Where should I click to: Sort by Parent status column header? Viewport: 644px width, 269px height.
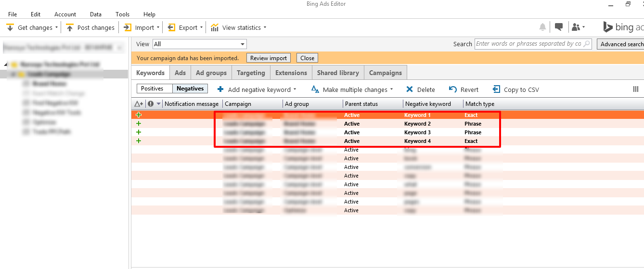point(373,103)
